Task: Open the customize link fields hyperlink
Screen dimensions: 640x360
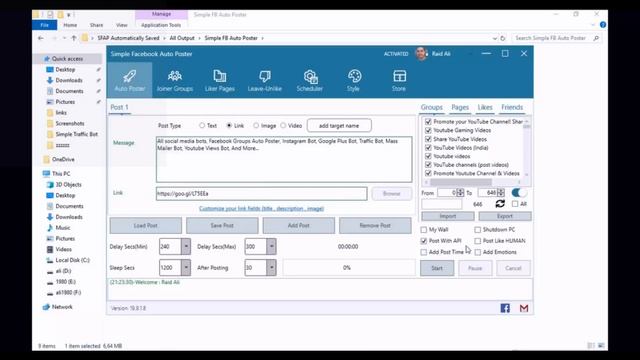Action: point(261,209)
